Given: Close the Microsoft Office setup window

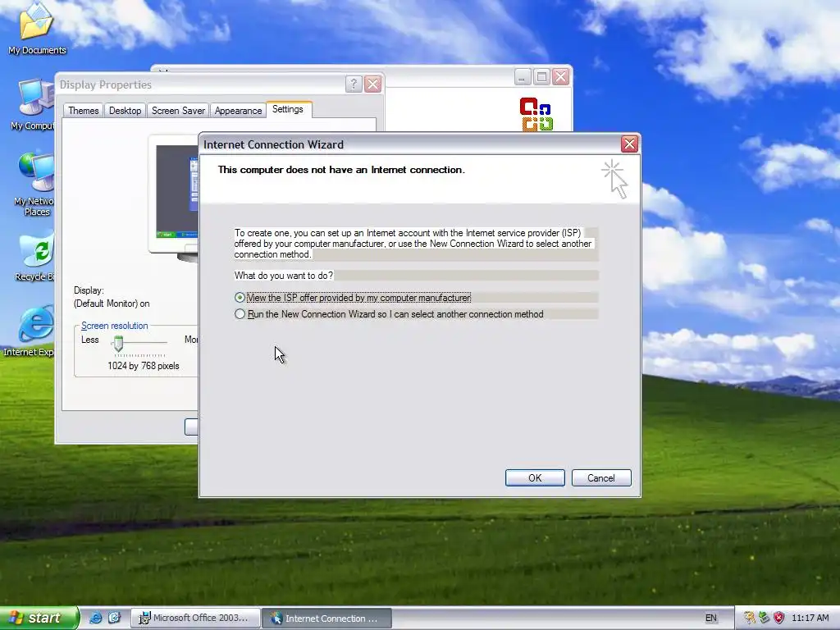Looking at the screenshot, I should [561, 77].
